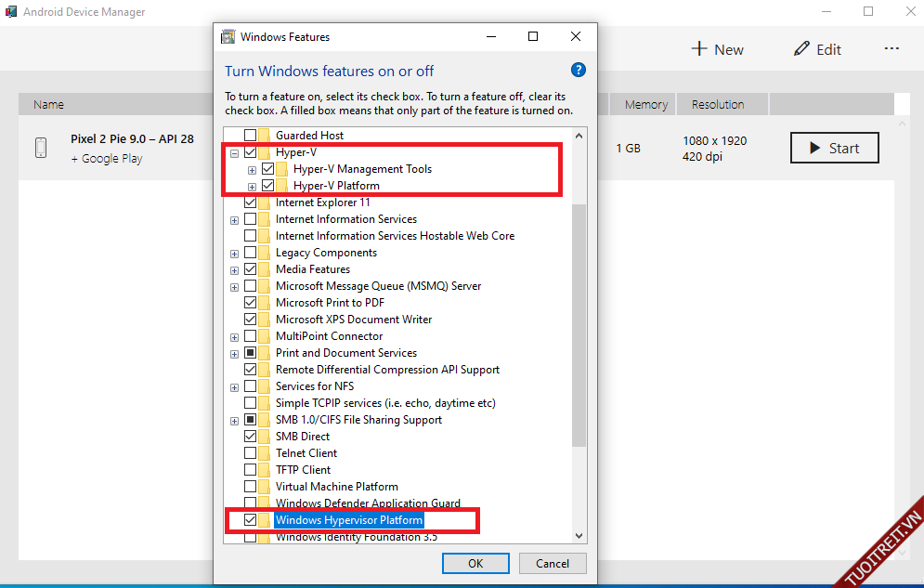The width and height of the screenshot is (924, 588).
Task: Click the Edit pencil icon
Action: (801, 49)
